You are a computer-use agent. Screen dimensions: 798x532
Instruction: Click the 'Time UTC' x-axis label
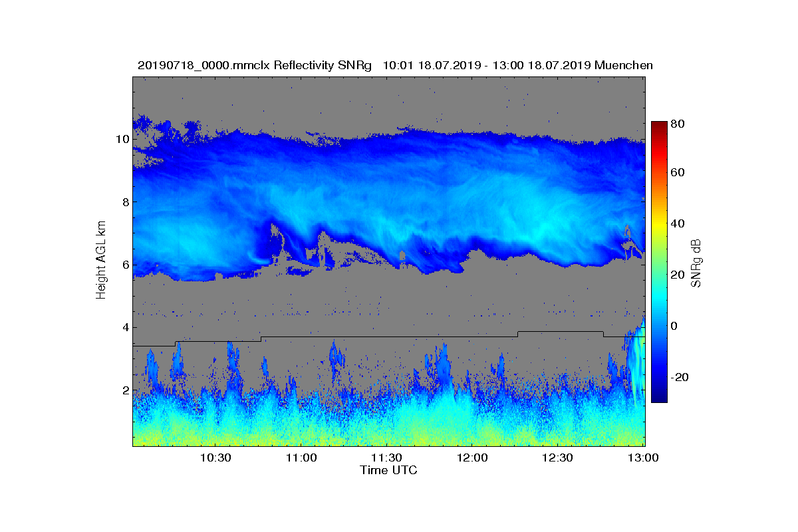389,470
